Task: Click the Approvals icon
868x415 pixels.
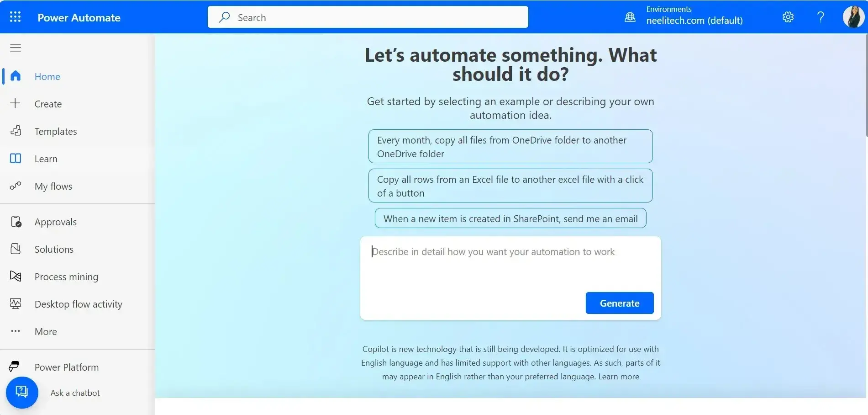Action: click(x=16, y=222)
